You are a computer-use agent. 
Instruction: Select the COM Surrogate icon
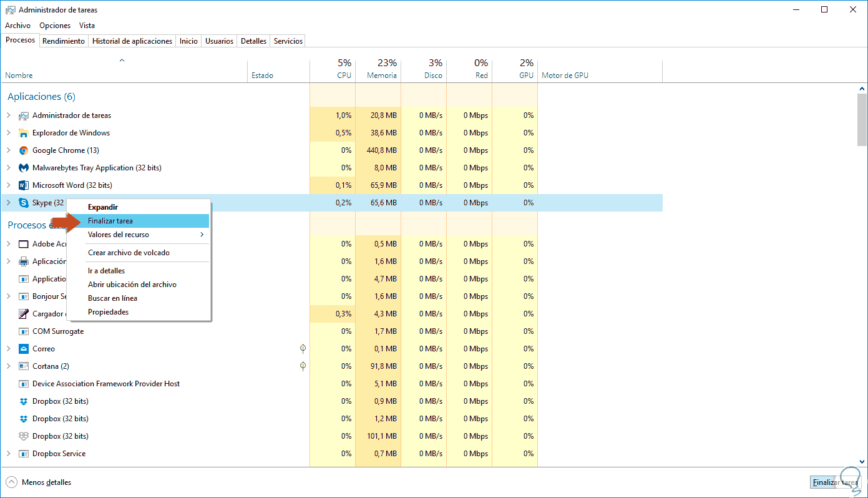coord(24,331)
